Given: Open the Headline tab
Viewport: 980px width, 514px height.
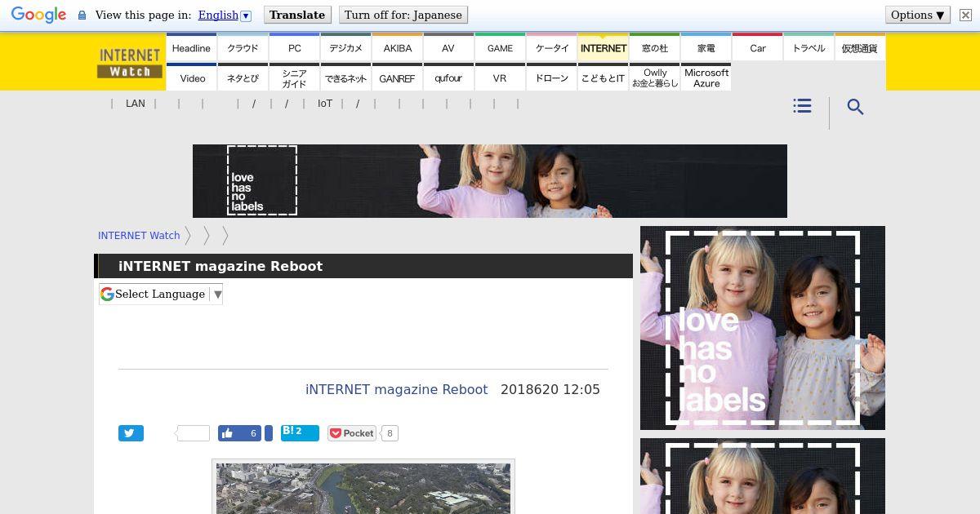Looking at the screenshot, I should 191,48.
